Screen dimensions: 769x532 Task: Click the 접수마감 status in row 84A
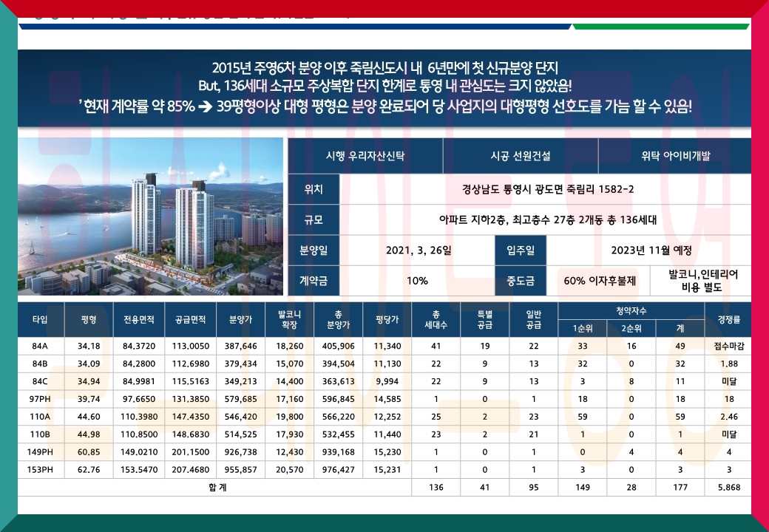729,346
